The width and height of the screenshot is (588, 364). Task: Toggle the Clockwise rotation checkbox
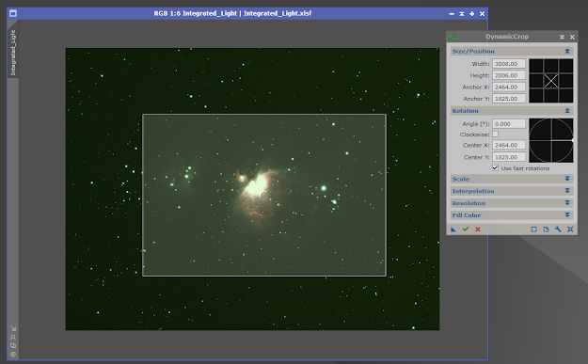point(496,135)
